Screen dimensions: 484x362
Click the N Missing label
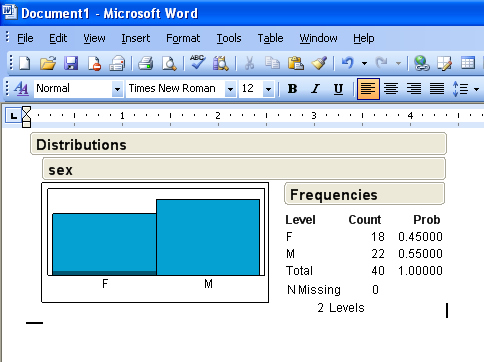click(x=314, y=290)
